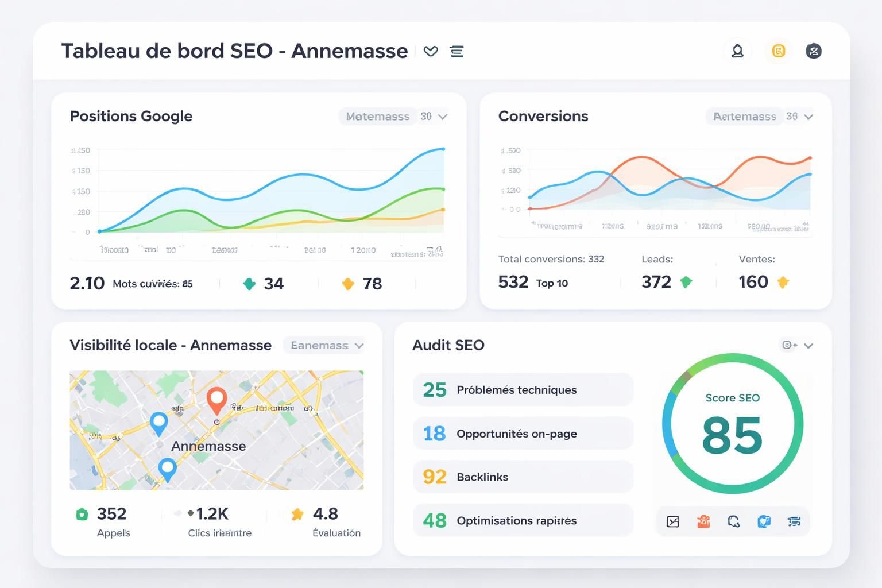Open the Audit SEO options dropdown
This screenshot has height=588, width=882.
coord(798,345)
